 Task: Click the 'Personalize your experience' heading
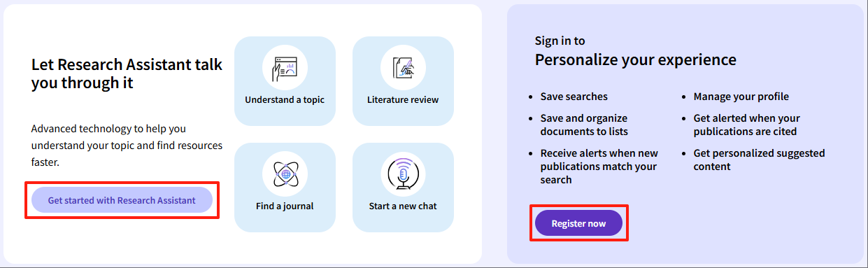tap(636, 59)
